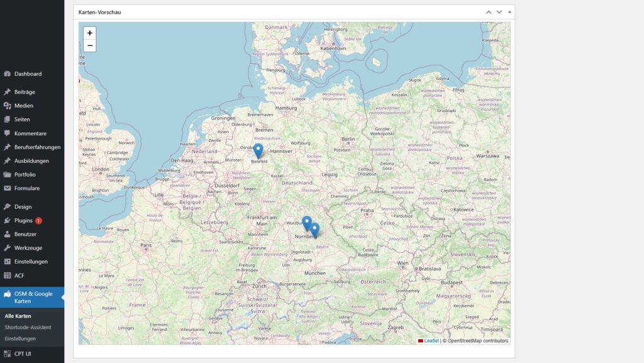Open Werkzeuge using the wrench icon

point(7,247)
